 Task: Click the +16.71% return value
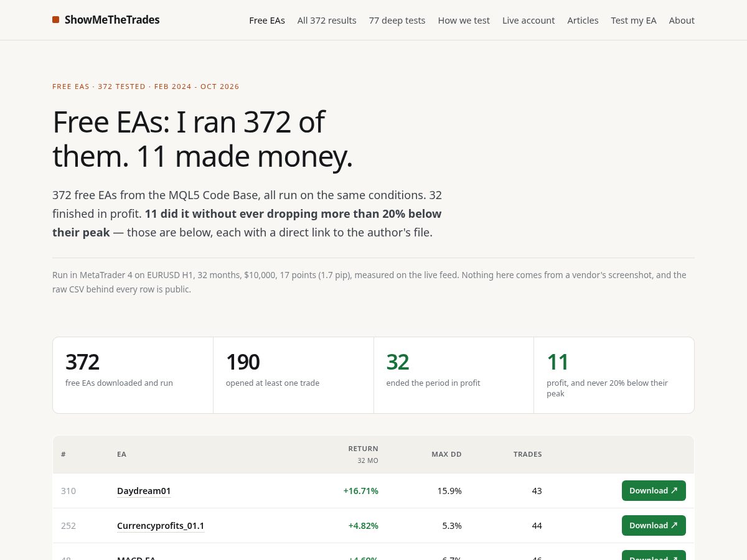361,491
